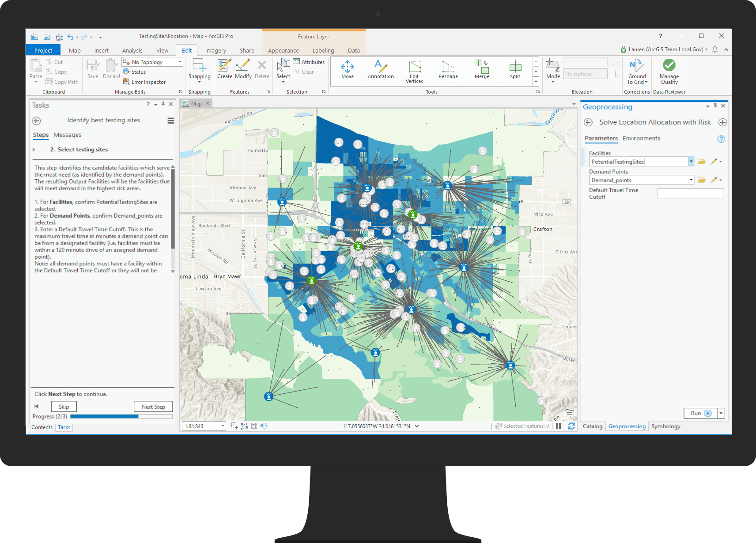Toggle dynamic constraints in status bar

coord(244,426)
